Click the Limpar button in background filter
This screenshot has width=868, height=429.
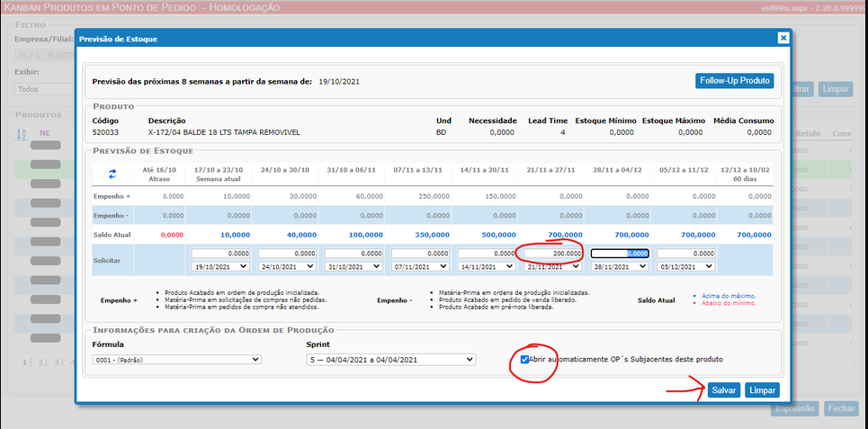coord(836,88)
